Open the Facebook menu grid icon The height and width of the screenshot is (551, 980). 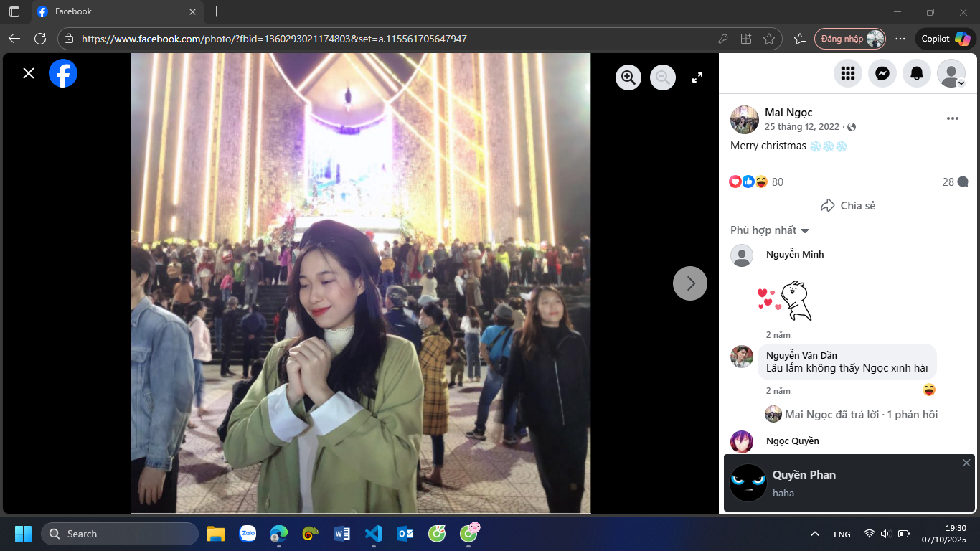pyautogui.click(x=848, y=73)
